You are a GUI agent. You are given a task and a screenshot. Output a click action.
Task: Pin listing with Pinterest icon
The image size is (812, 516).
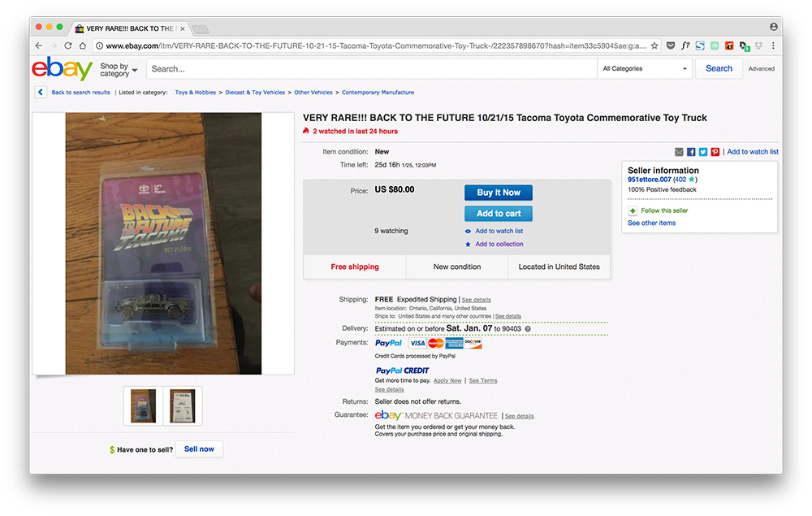715,152
